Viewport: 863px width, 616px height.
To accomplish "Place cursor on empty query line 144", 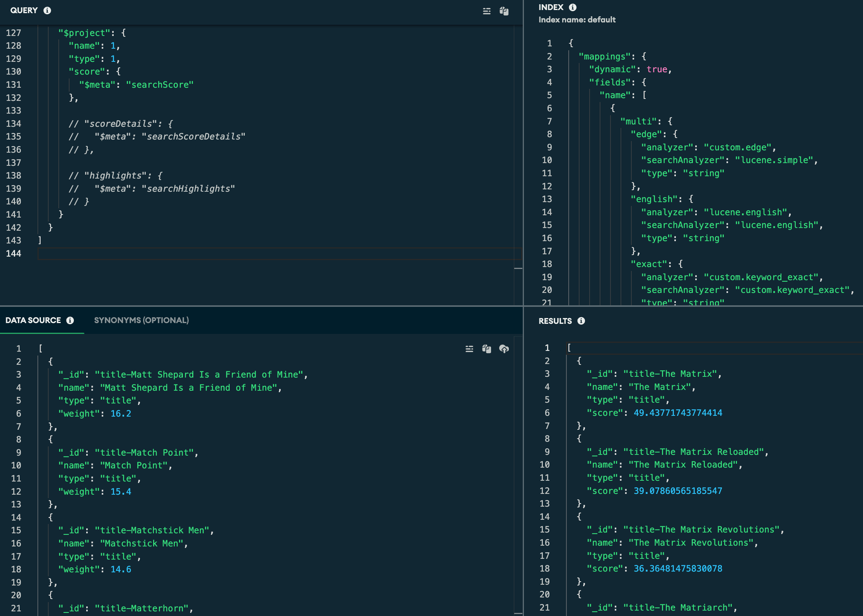I will tap(271, 254).
